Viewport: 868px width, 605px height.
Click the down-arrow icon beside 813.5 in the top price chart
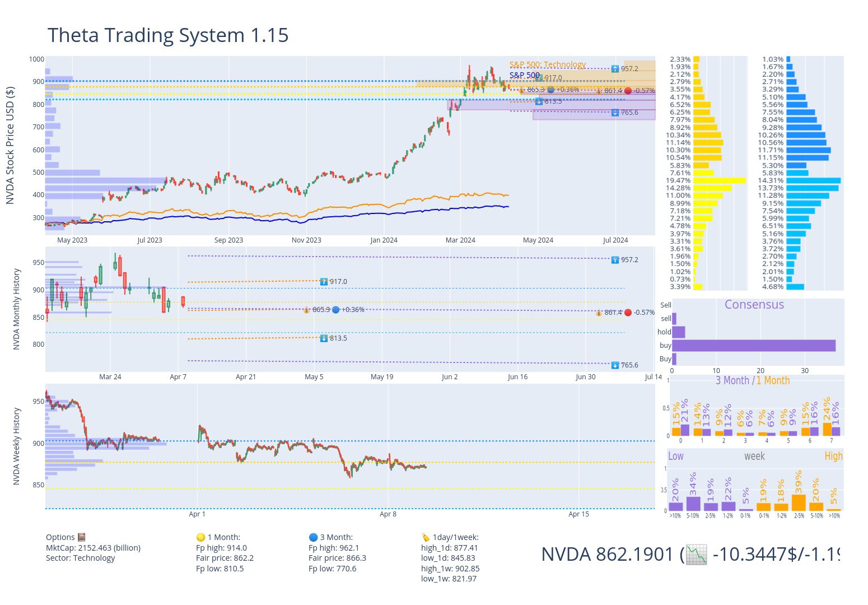point(539,101)
